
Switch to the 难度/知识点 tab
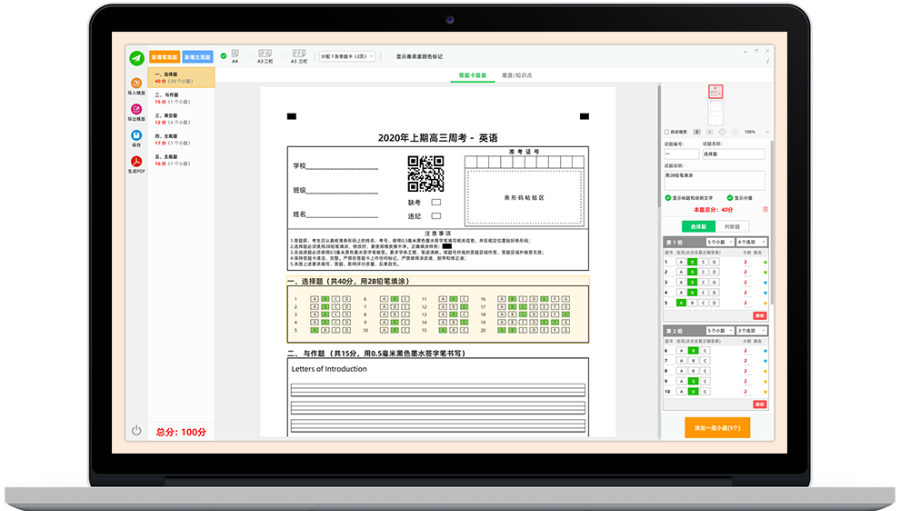[x=517, y=75]
